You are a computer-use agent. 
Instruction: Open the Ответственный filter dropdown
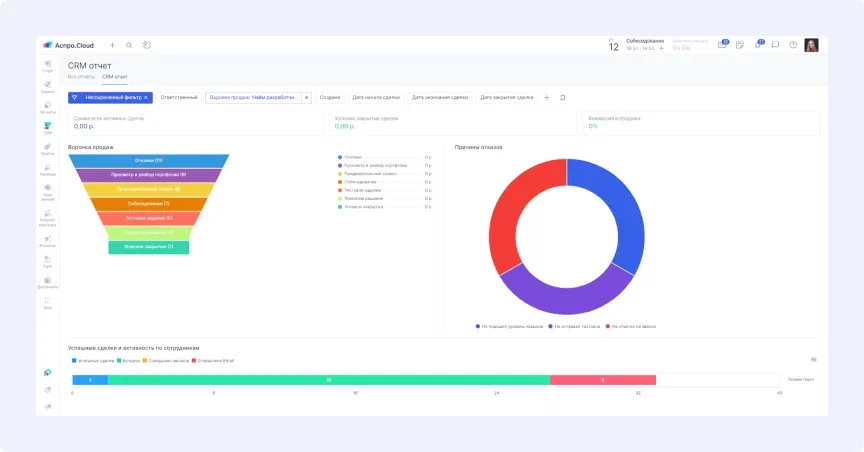click(x=179, y=97)
